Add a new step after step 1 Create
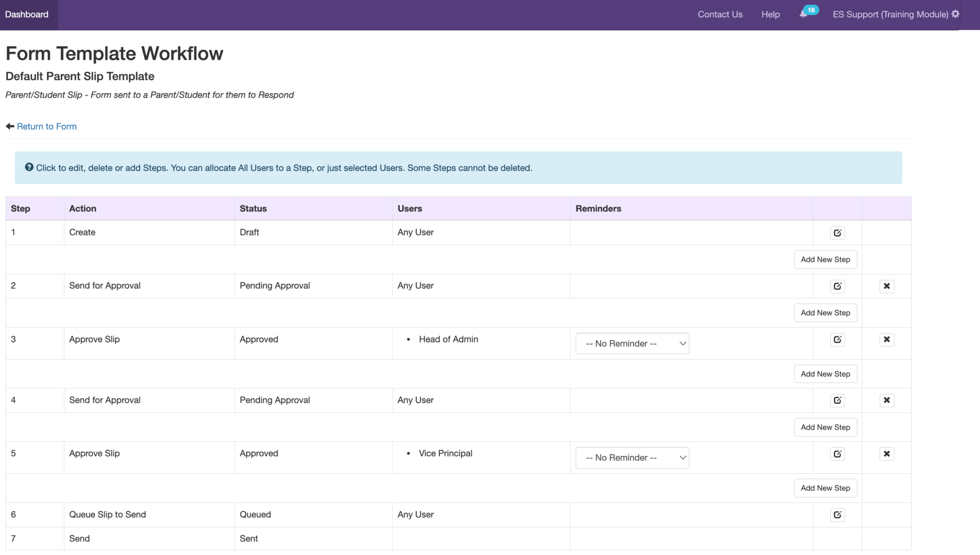The image size is (980, 555). pos(825,259)
